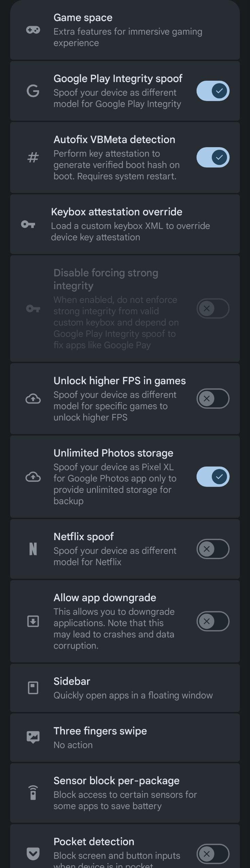
Task: Enable Unlock higher FPS in games
Action: 213,398
